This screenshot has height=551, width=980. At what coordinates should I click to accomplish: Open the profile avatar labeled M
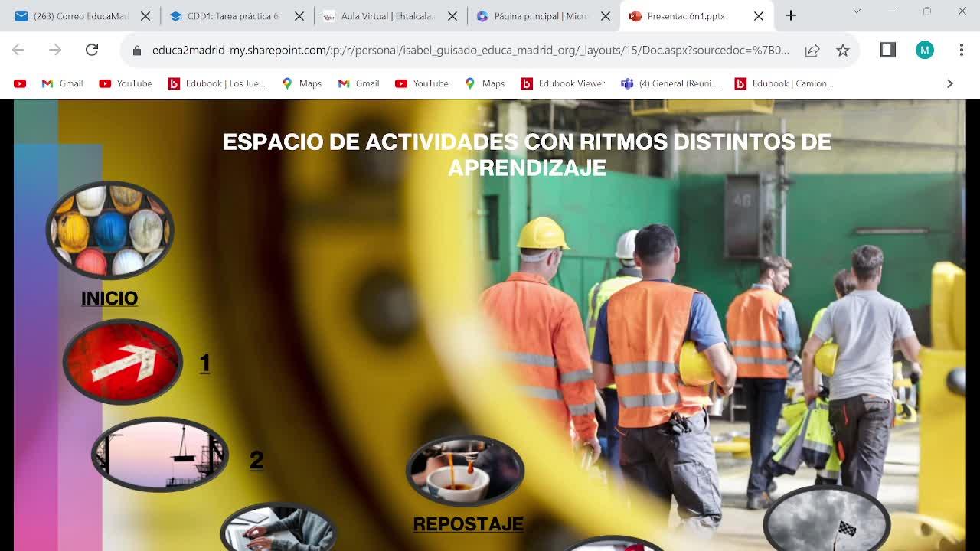pyautogui.click(x=925, y=50)
